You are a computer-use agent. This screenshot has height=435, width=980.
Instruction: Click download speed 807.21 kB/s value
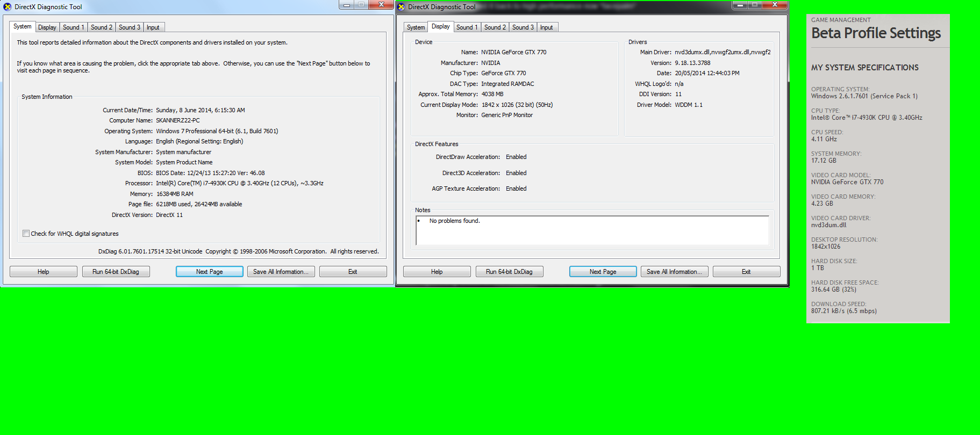point(843,311)
